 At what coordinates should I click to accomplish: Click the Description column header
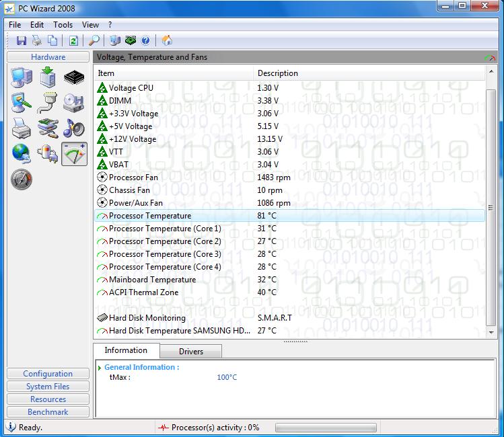pyautogui.click(x=369, y=73)
